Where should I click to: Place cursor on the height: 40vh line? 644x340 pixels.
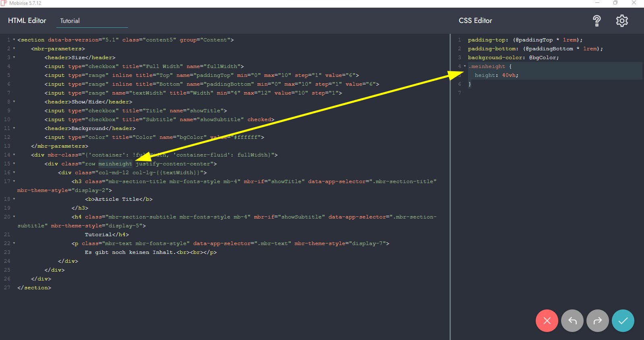[496, 75]
